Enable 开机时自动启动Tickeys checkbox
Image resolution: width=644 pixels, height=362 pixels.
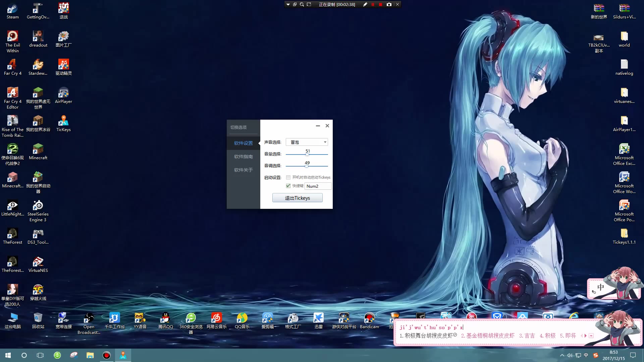[x=288, y=177]
